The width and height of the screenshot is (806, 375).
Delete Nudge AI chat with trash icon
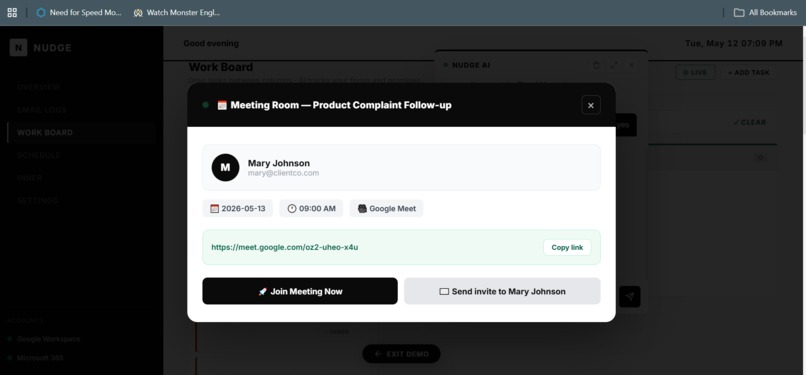596,65
